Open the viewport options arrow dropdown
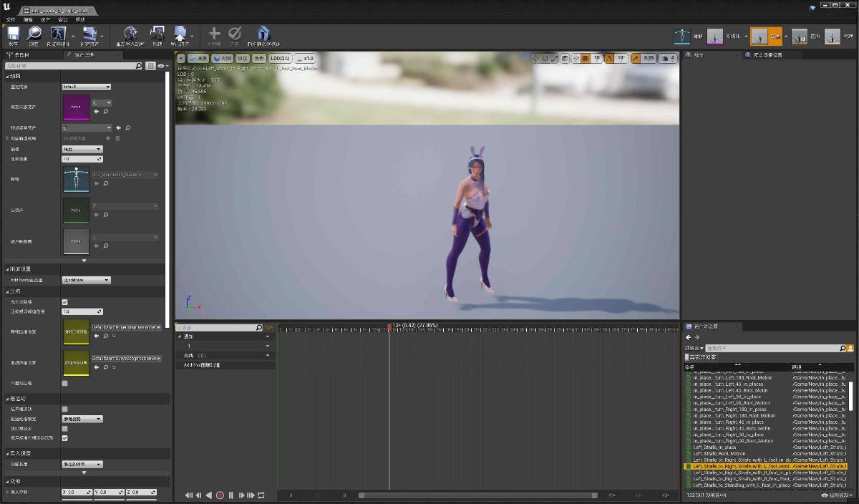This screenshot has height=504, width=859. click(x=181, y=58)
